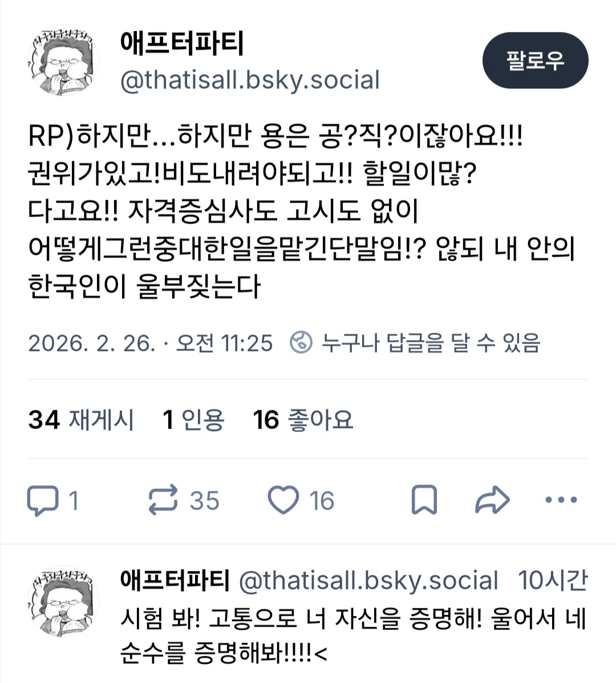Image resolution: width=616 pixels, height=683 pixels.
Task: Open the three-dot more options menu
Action: (561, 500)
